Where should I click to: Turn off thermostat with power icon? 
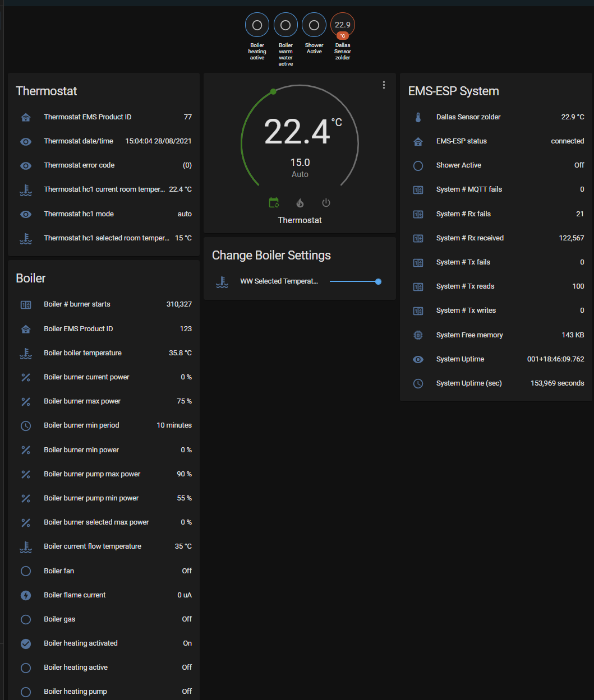coord(326,203)
